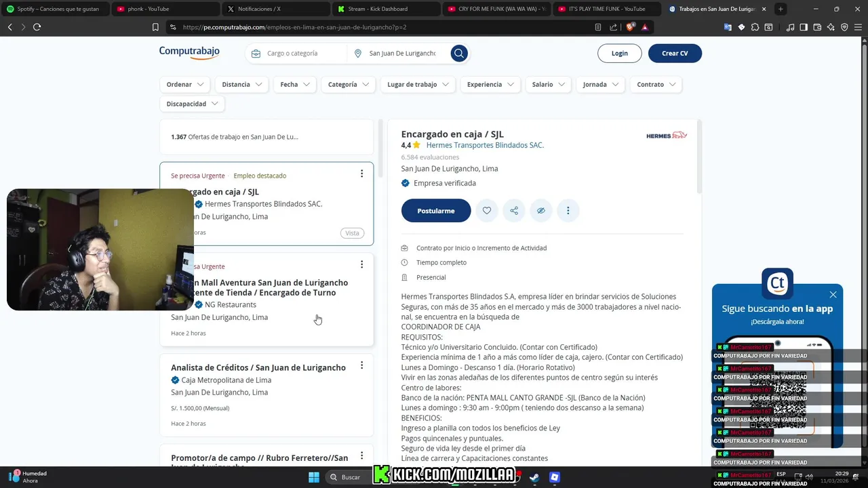Toggle the browser sidebar panel icon
The width and height of the screenshot is (868, 488).
coord(804,27)
